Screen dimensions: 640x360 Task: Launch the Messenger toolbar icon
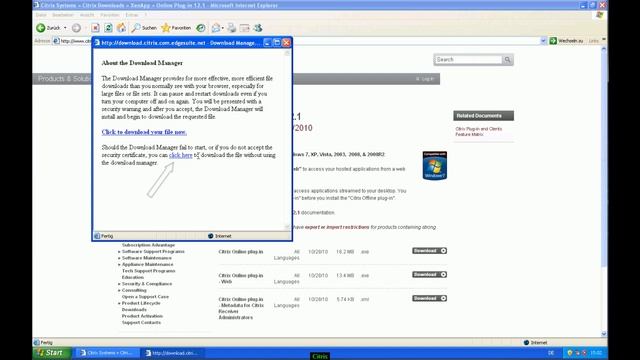click(258, 28)
